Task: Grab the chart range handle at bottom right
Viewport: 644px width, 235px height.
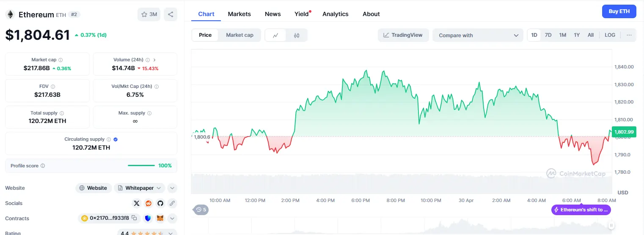Action: 611,225
